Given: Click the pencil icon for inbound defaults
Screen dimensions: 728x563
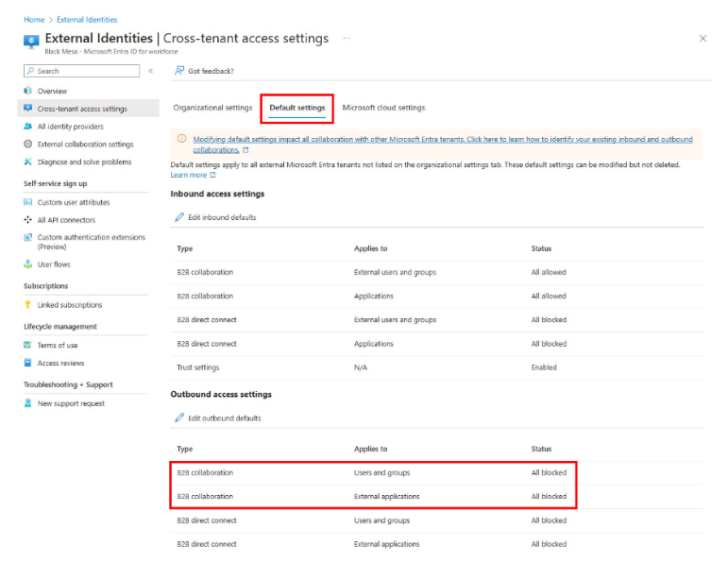Looking at the screenshot, I should coord(179,217).
